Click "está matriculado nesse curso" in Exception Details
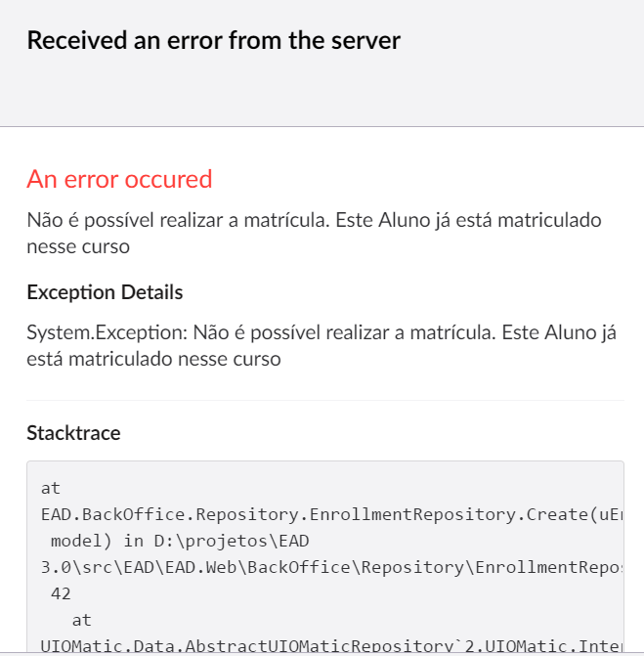Image resolution: width=644 pixels, height=656 pixels. [153, 359]
